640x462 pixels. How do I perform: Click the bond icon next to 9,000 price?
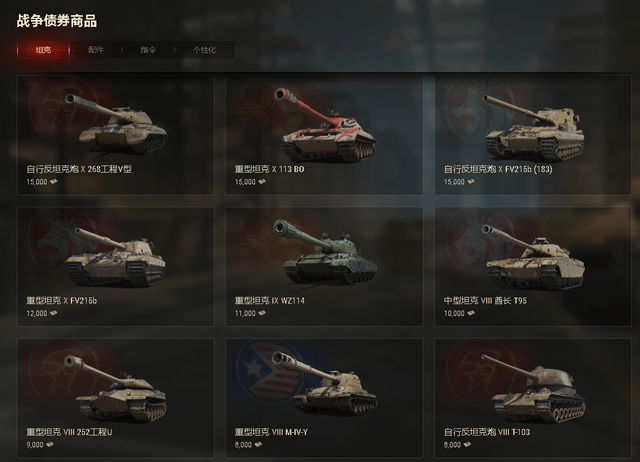click(x=50, y=444)
